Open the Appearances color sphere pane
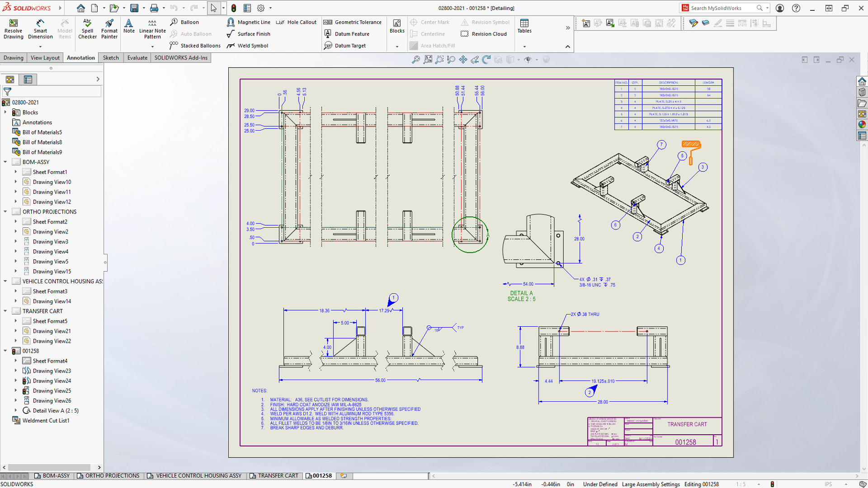This screenshot has height=488, width=868. [x=862, y=125]
